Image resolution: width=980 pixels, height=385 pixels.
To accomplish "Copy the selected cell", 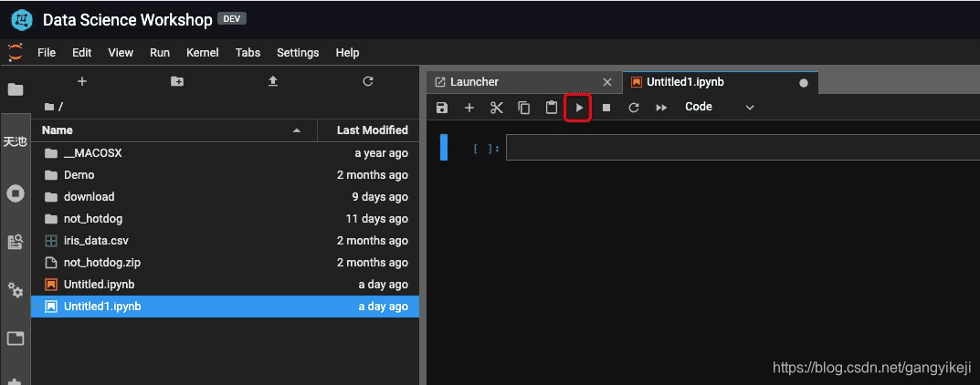I will pyautogui.click(x=523, y=108).
